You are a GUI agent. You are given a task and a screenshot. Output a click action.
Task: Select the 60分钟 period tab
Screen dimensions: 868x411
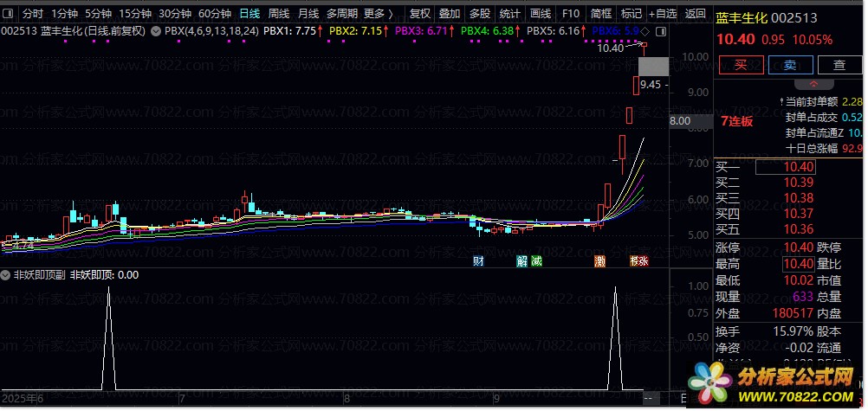tap(215, 14)
